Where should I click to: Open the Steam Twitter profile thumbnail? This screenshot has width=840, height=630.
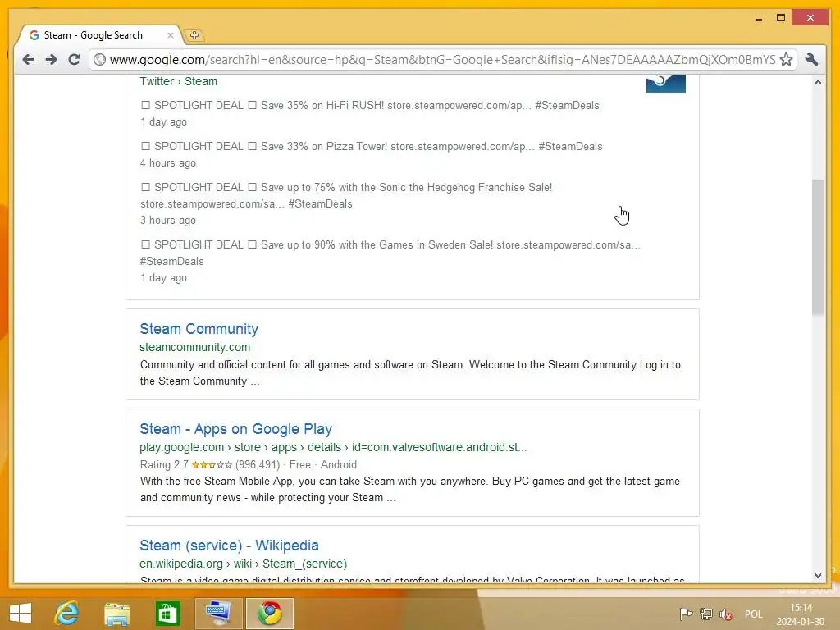(x=665, y=84)
